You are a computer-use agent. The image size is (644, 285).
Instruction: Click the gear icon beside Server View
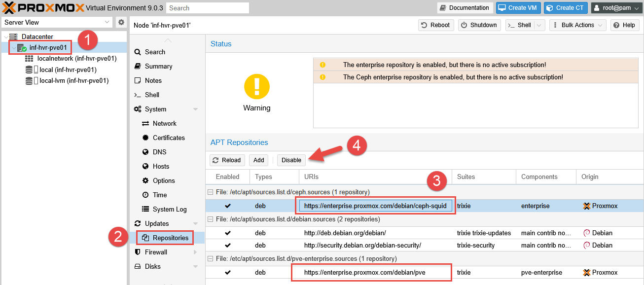tap(121, 22)
